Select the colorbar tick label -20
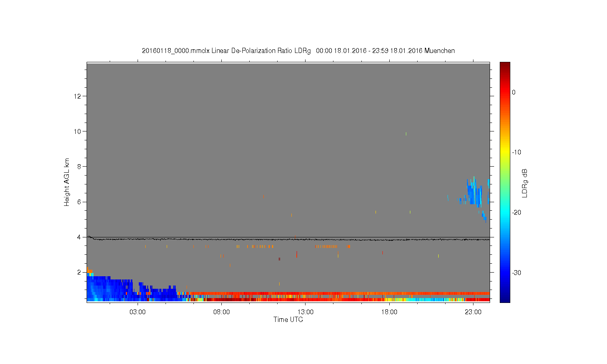The height and width of the screenshot is (364, 607). point(516,213)
